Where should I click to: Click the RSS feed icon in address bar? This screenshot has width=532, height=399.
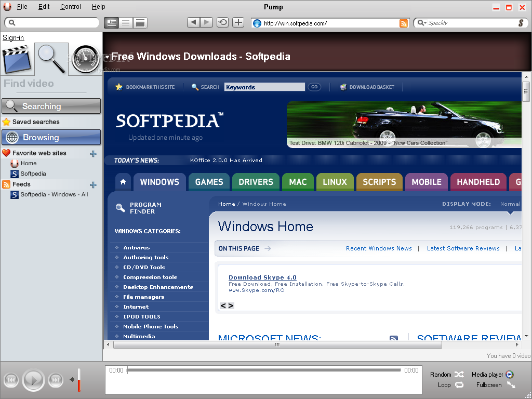click(403, 23)
